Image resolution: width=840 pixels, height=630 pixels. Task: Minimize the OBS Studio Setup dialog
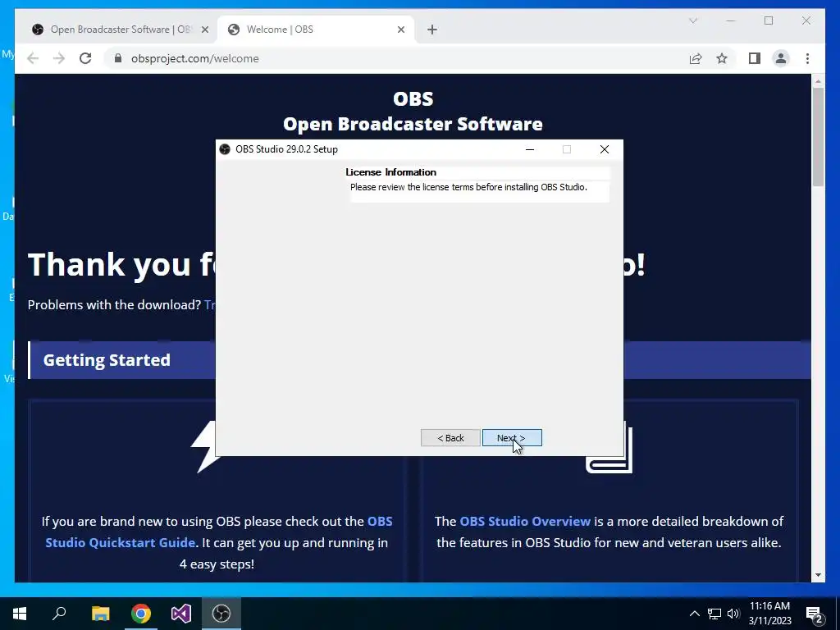530,149
